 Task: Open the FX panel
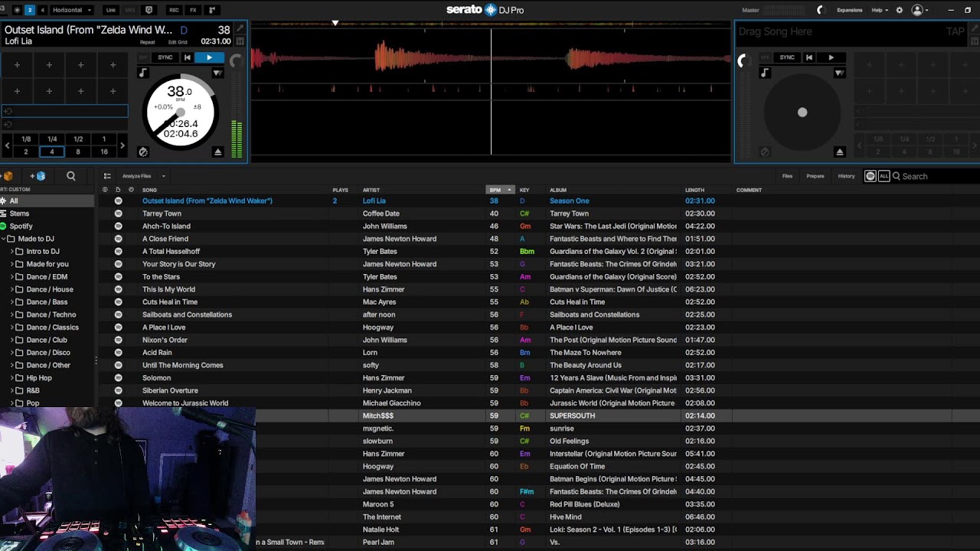193,10
